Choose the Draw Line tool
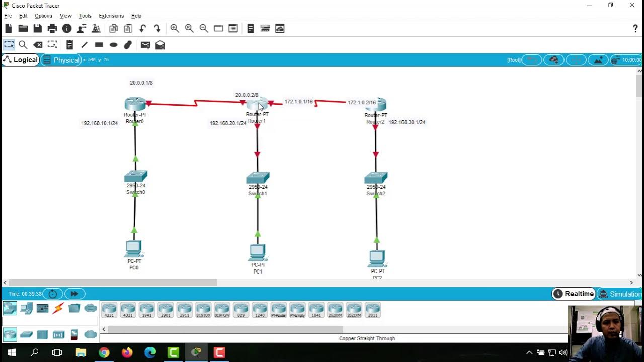Screen dimensions: 644x362 click(x=84, y=45)
